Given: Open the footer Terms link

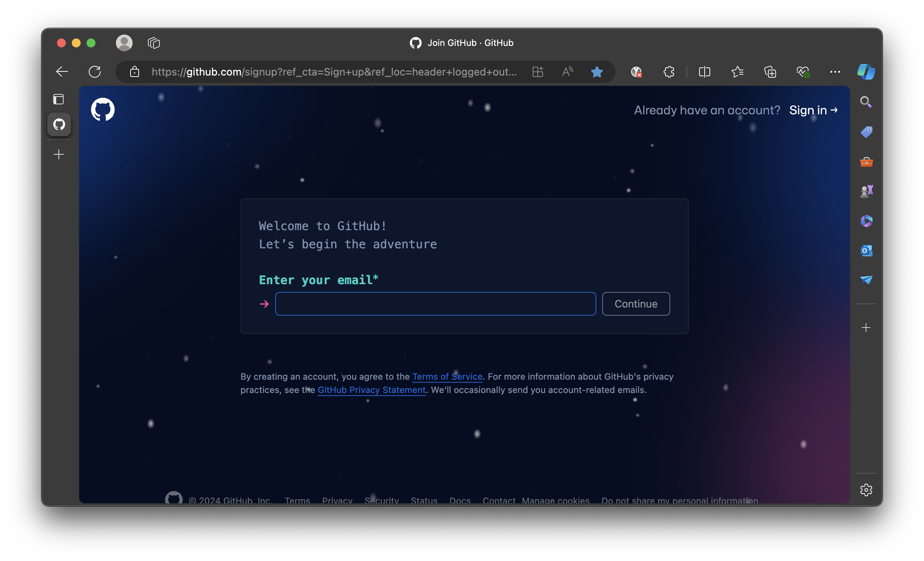Looking at the screenshot, I should pos(297,500).
